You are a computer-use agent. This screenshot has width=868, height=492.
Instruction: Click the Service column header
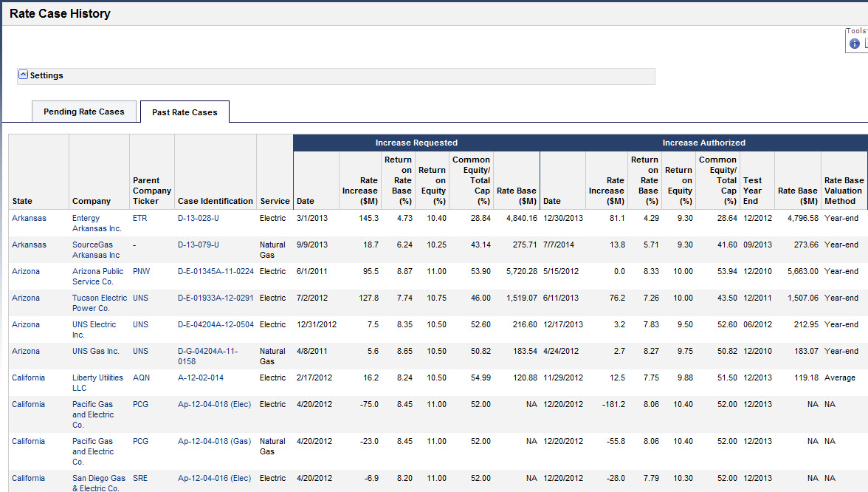[x=275, y=201]
